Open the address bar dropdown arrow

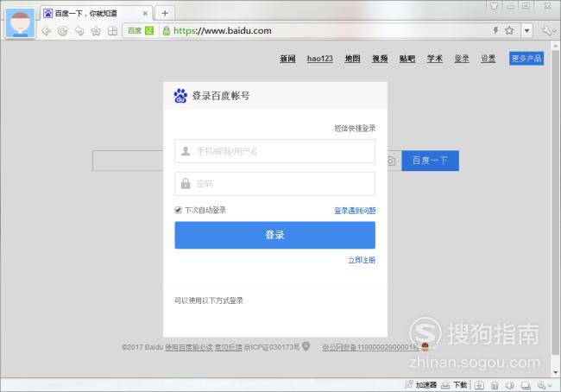coord(526,31)
